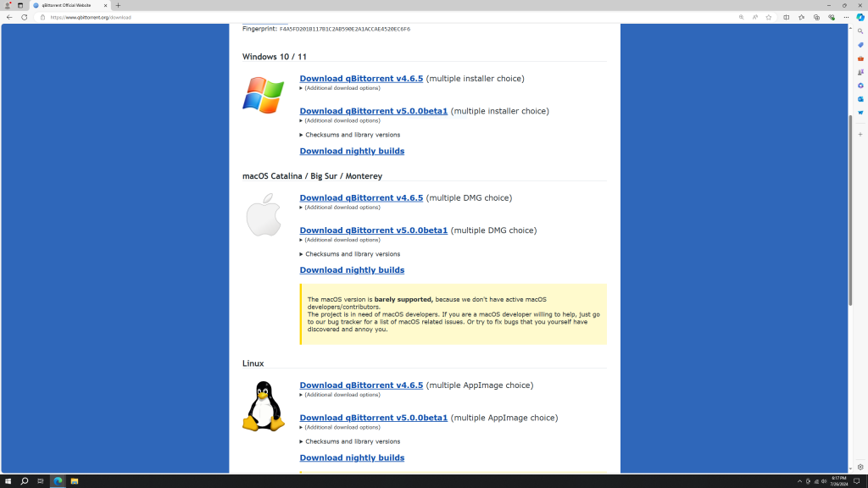The image size is (868, 488).
Task: Expand Additional download options under Windows v4.6.5
Action: [342, 88]
